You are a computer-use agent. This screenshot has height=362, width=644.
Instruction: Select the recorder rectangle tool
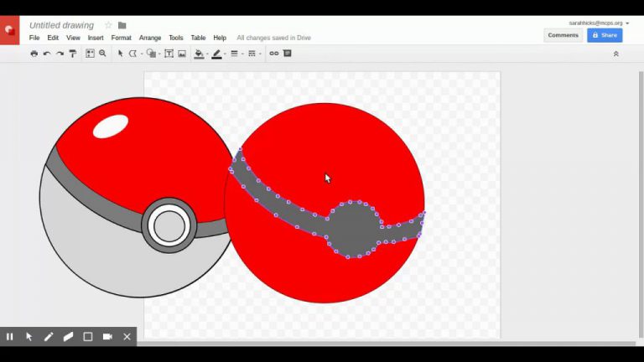[x=88, y=337]
